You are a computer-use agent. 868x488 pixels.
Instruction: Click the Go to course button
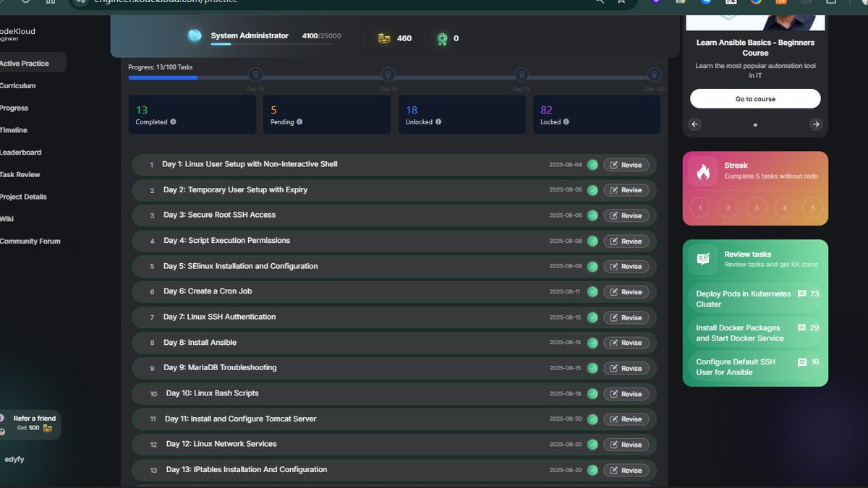click(x=755, y=99)
